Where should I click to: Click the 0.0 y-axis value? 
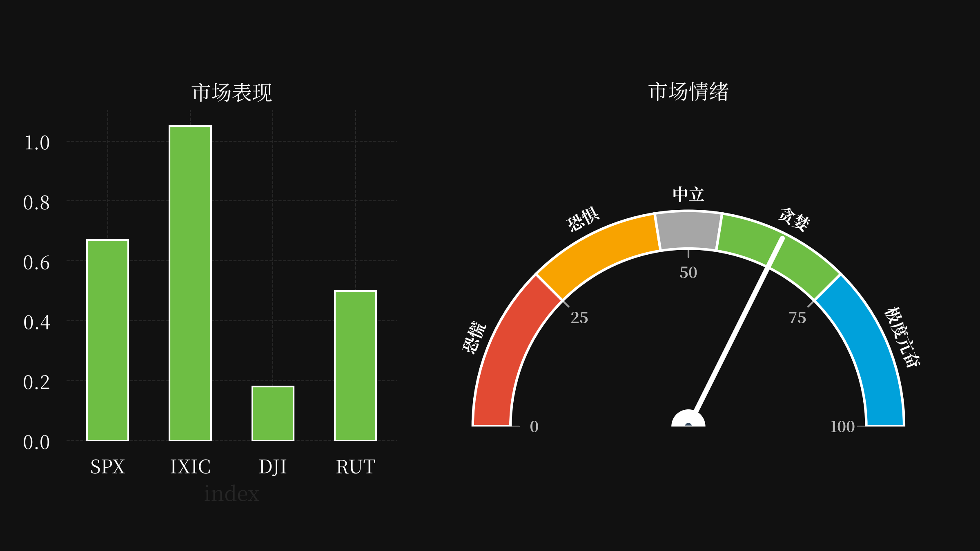[37, 442]
